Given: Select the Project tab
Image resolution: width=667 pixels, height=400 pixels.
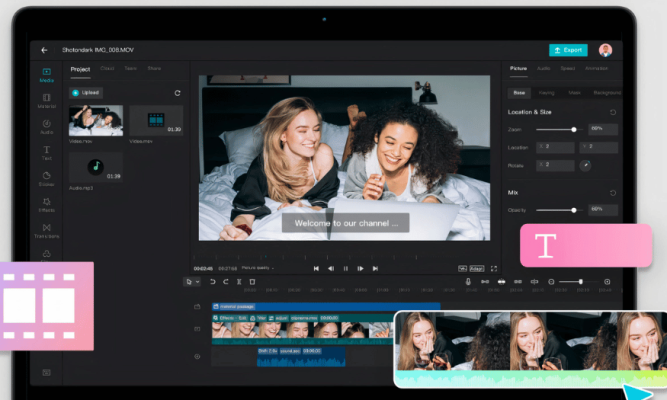Looking at the screenshot, I should point(80,68).
